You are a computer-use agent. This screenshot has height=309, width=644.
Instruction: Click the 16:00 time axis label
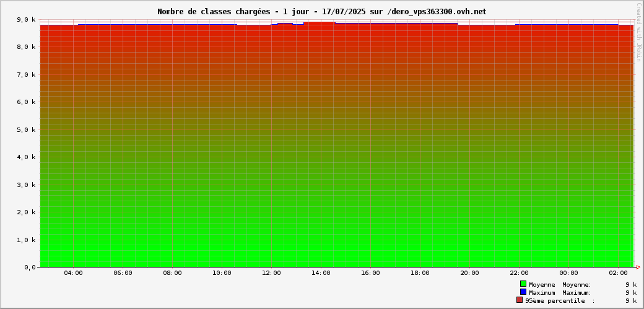coord(370,273)
